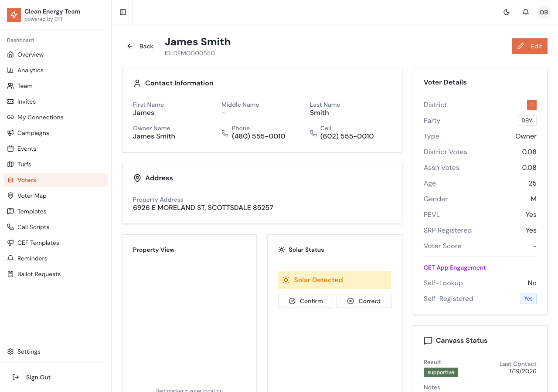Click the cell phone icon beside (602) number

(313, 133)
